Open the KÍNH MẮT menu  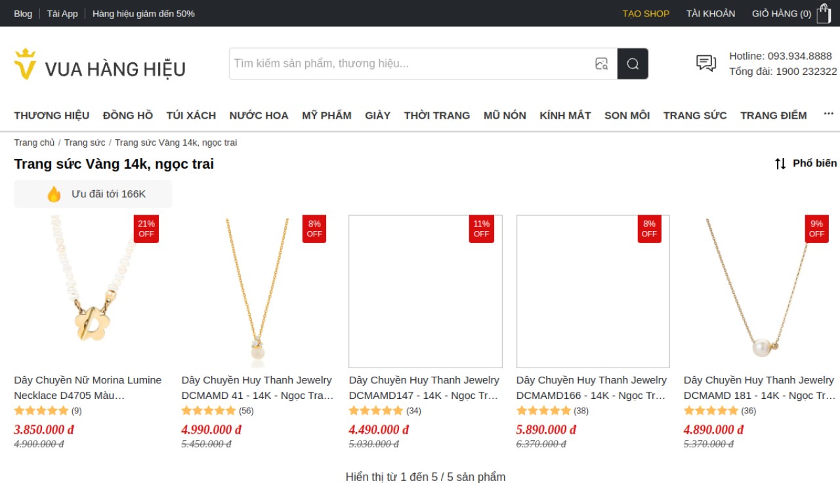tap(565, 115)
